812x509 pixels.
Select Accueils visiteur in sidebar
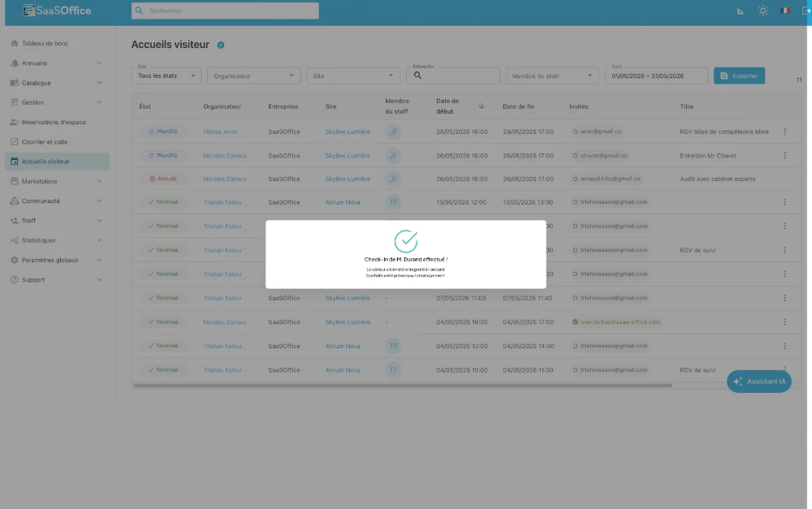(57, 162)
